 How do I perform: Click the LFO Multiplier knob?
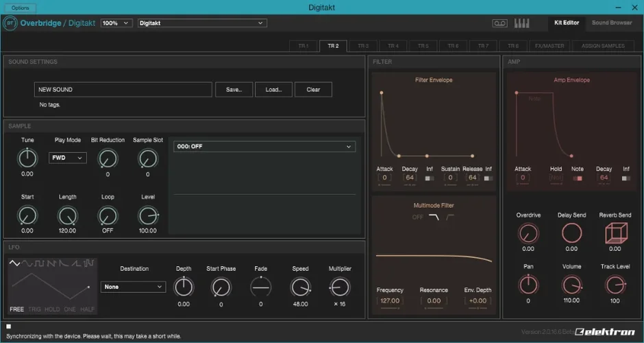click(340, 287)
